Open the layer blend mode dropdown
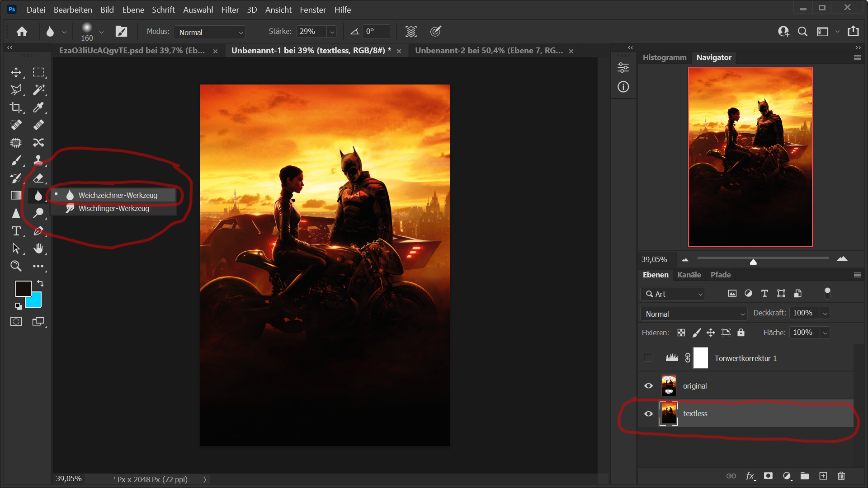The width and height of the screenshot is (868, 488). [x=693, y=314]
